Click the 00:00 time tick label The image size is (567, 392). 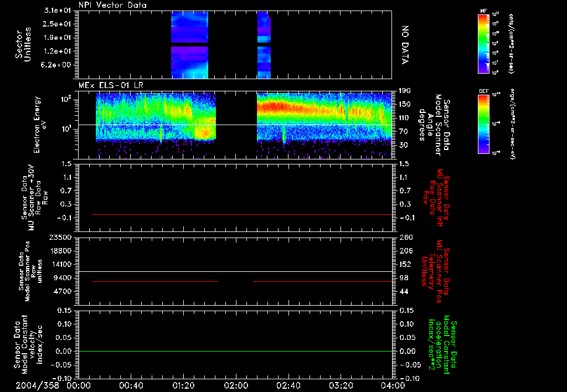(x=79, y=385)
